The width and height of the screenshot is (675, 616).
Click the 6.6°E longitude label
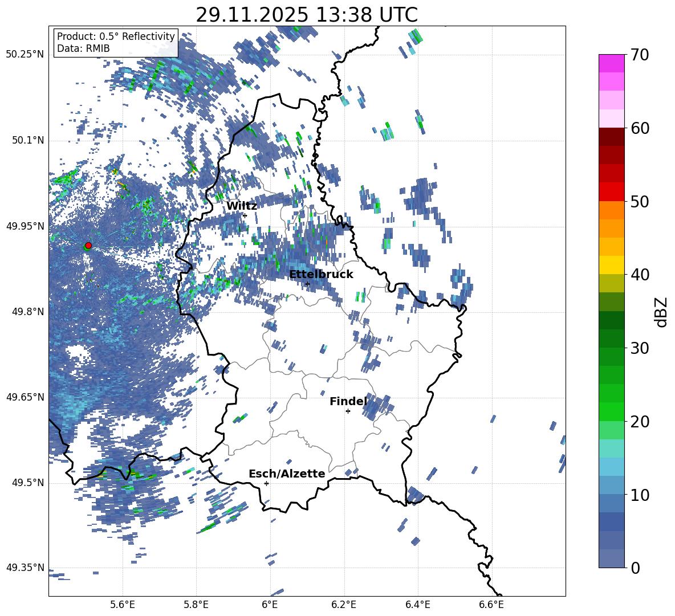pyautogui.click(x=491, y=605)
